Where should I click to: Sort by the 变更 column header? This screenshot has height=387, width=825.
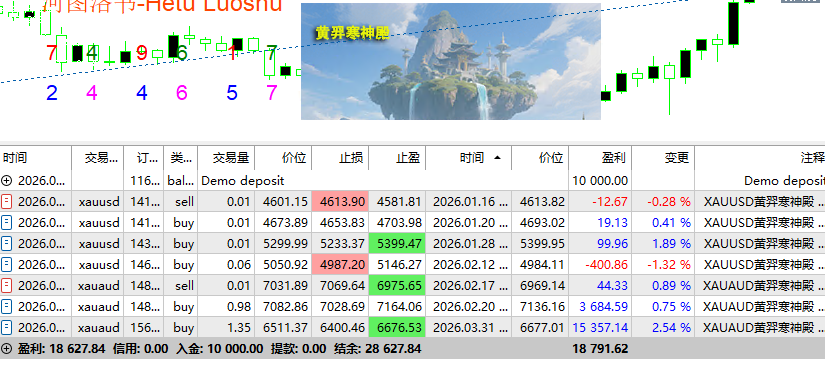point(663,158)
